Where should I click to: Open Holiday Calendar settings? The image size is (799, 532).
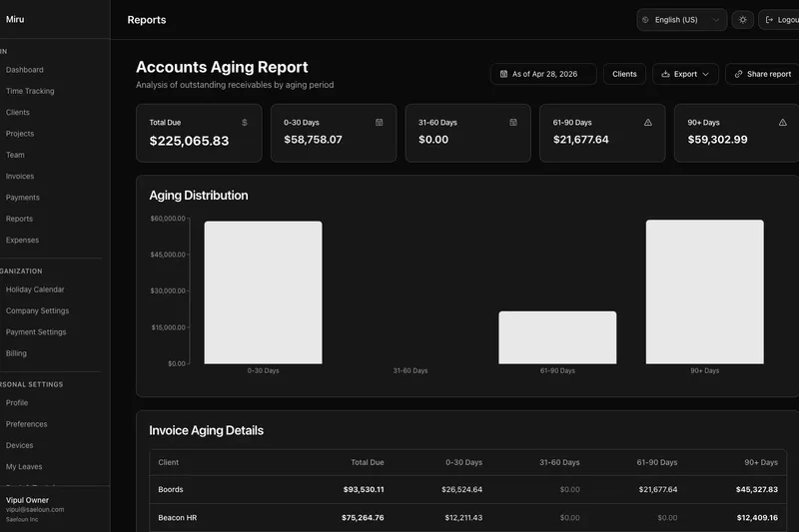[x=35, y=289]
